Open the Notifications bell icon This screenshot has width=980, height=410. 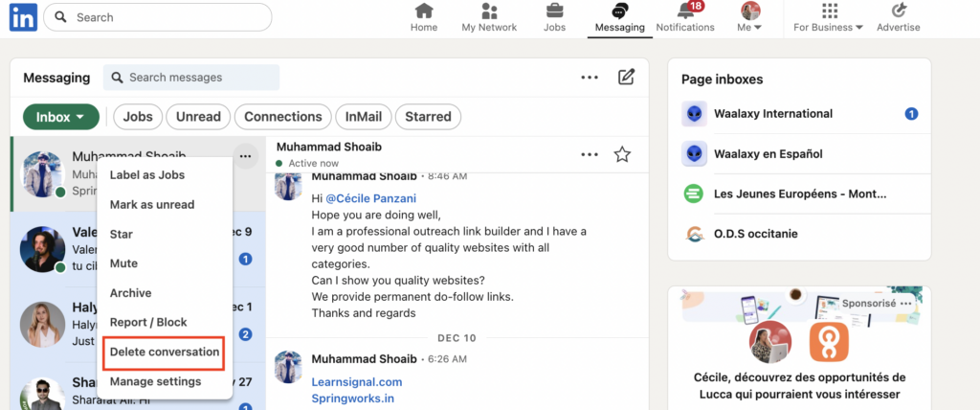click(685, 12)
